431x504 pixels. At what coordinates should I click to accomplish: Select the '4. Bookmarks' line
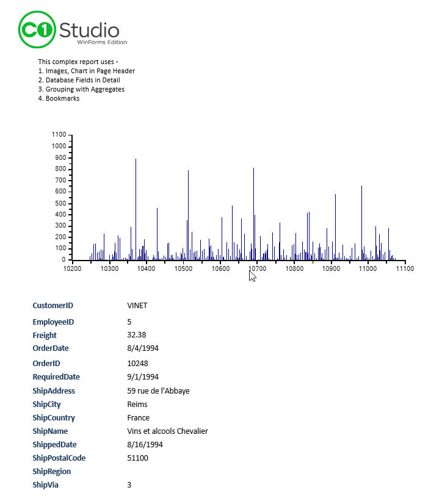pyautogui.click(x=59, y=98)
